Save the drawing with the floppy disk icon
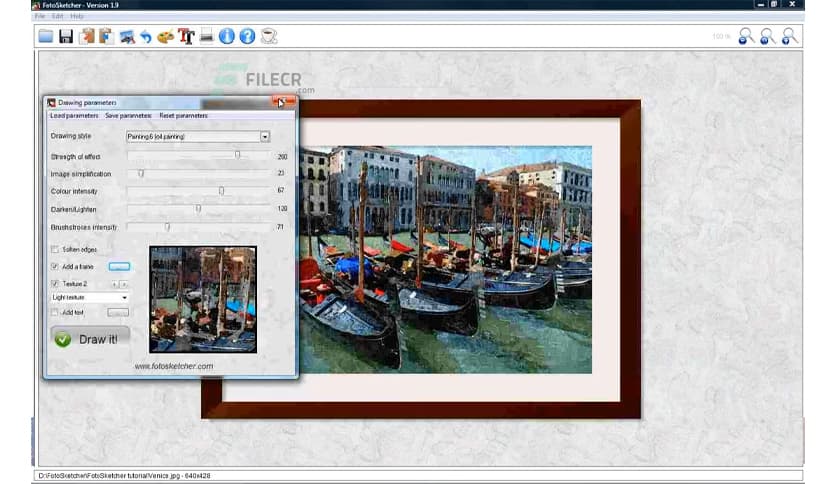 [66, 36]
